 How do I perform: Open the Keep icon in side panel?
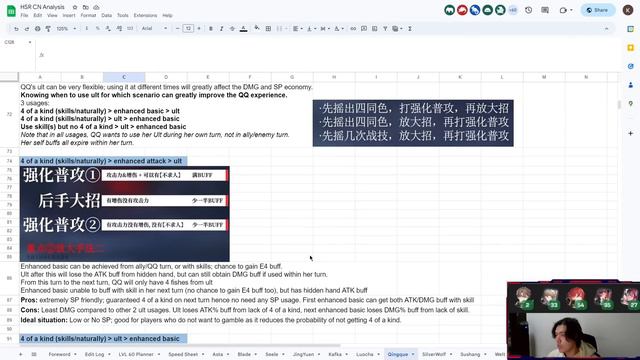point(631,48)
